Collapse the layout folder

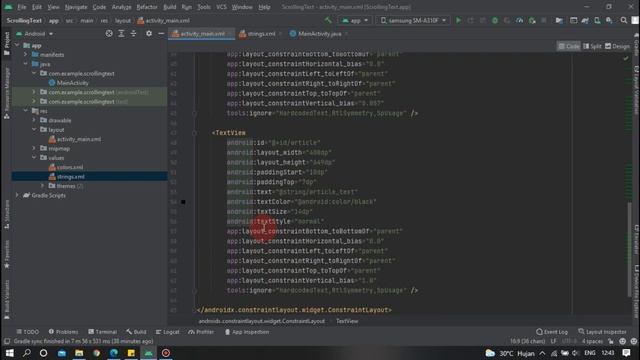point(34,129)
